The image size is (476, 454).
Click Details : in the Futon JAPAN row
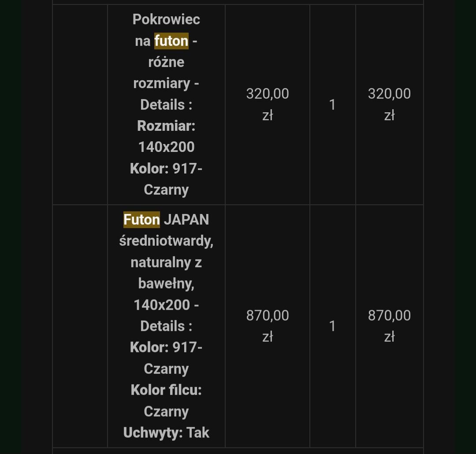coord(166,326)
